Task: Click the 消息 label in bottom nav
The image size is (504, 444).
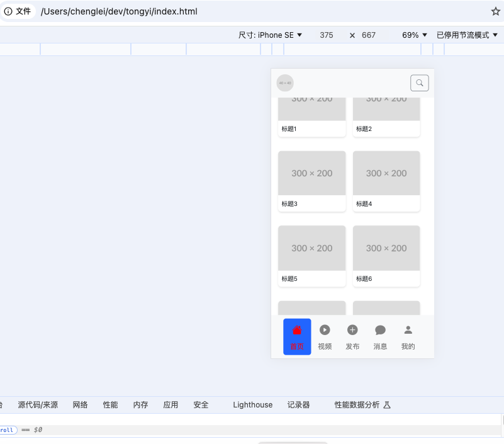Action: pyautogui.click(x=380, y=346)
